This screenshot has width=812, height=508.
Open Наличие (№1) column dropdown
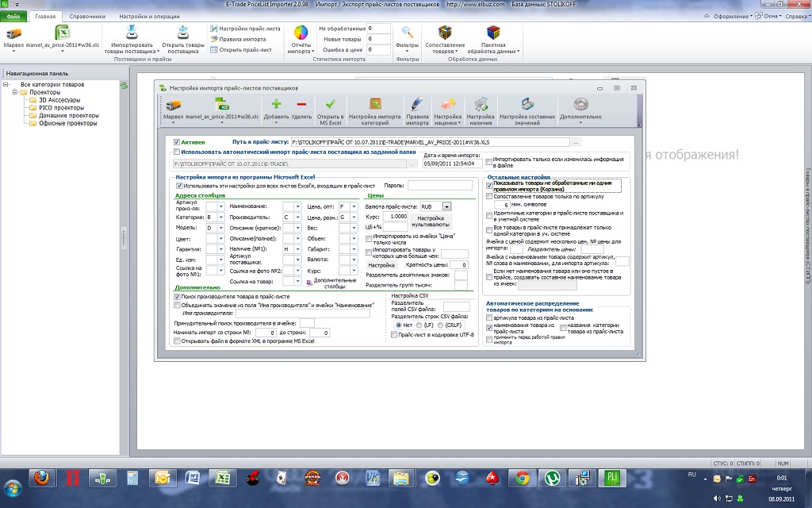tap(298, 249)
